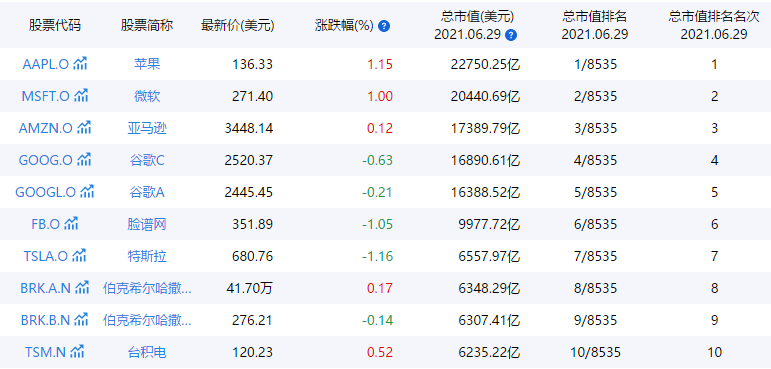Click the 微软 stock name link
The height and width of the screenshot is (369, 771).
[x=147, y=96]
